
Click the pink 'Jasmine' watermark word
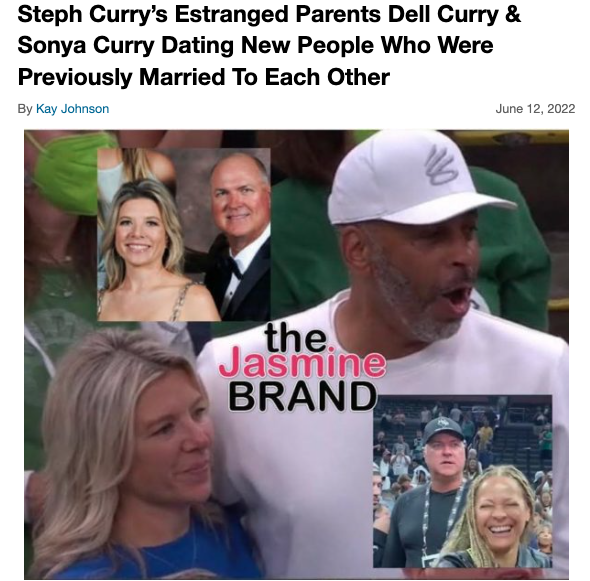tap(302, 363)
